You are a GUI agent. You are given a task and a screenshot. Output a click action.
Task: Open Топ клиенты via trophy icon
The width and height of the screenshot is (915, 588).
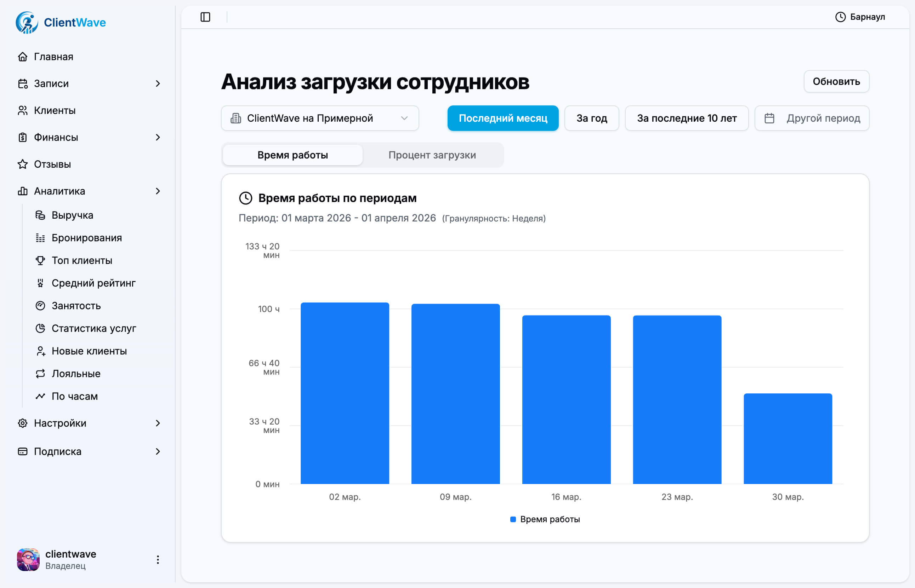tap(40, 260)
